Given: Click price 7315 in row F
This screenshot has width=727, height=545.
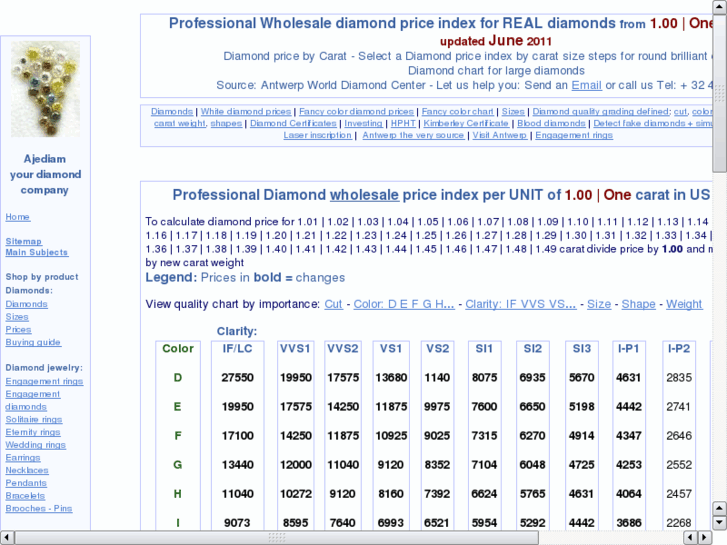Looking at the screenshot, I should click(x=484, y=436).
